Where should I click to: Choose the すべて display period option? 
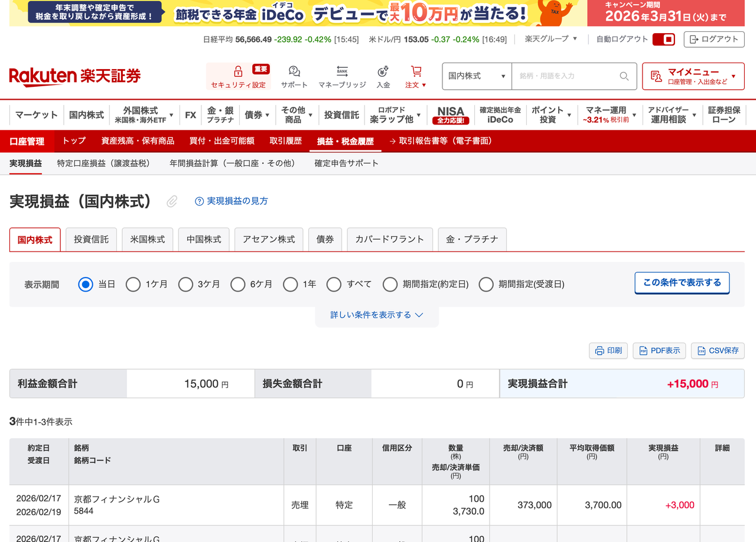coord(334,284)
